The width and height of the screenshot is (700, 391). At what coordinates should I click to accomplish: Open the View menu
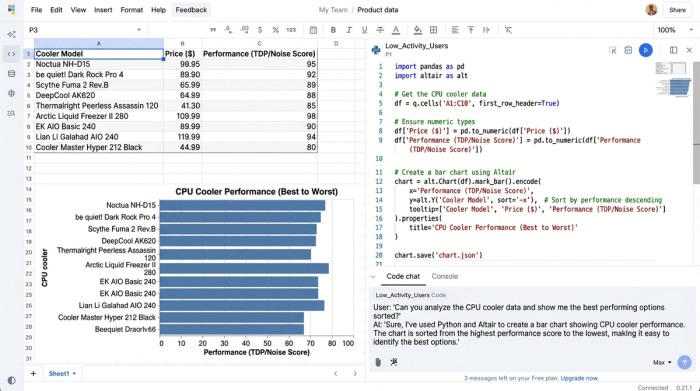(x=78, y=10)
